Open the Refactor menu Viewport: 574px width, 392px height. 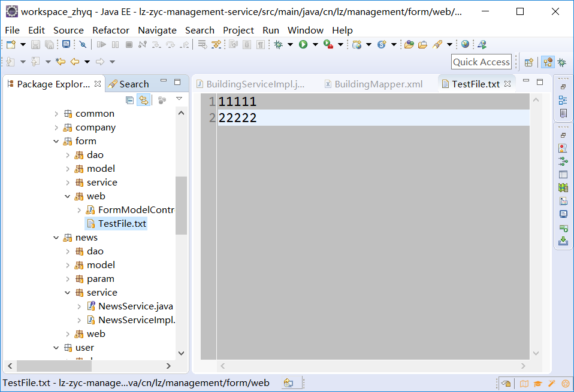pos(111,31)
